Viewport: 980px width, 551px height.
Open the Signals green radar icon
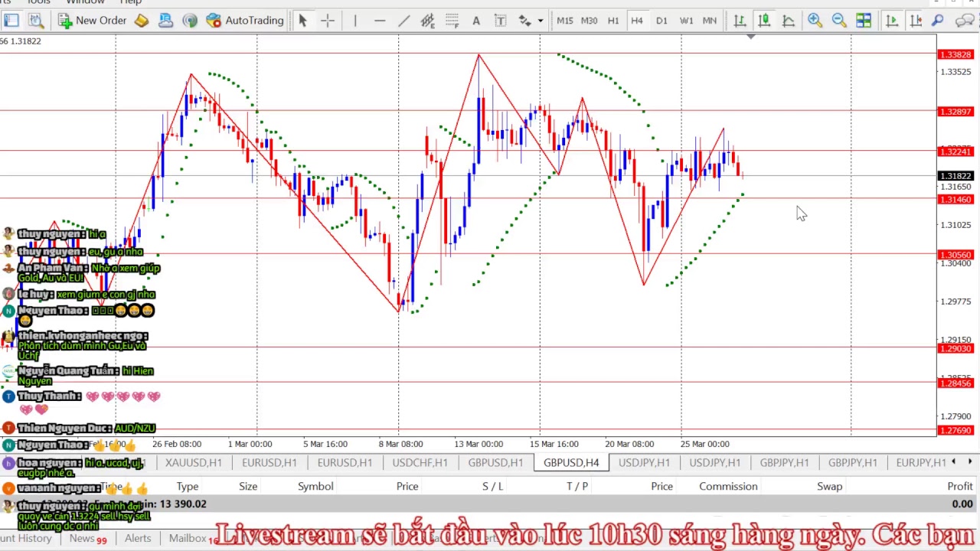190,21
